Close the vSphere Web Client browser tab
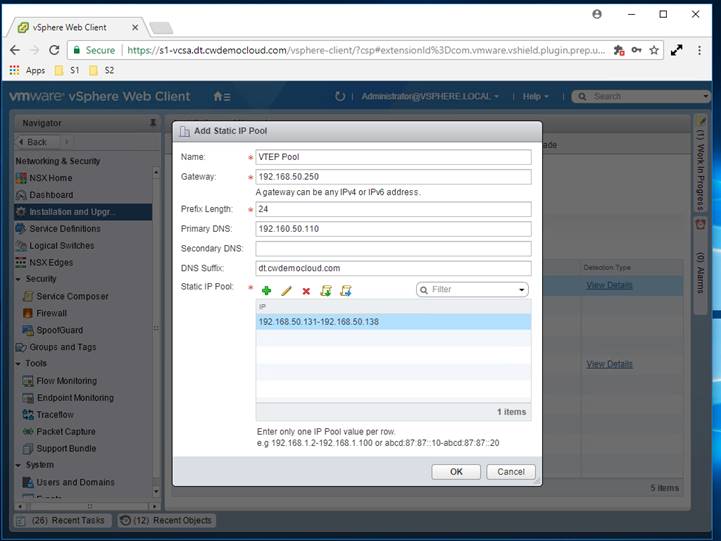 pyautogui.click(x=135, y=28)
